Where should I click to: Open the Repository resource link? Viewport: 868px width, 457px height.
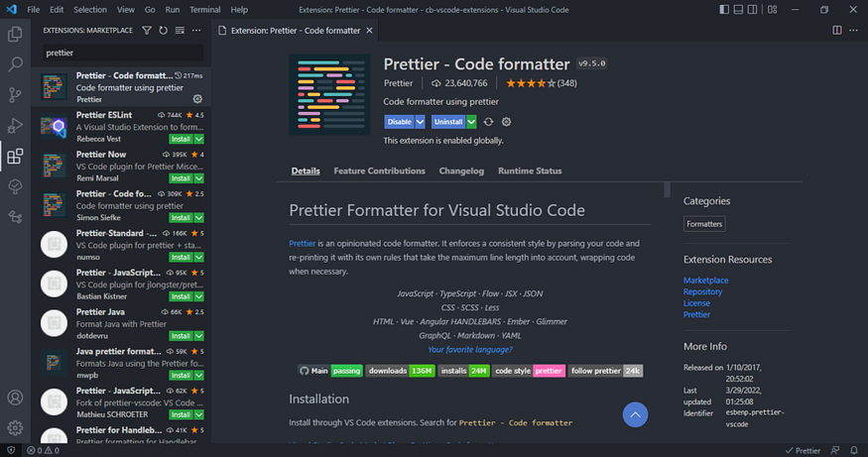coord(702,291)
